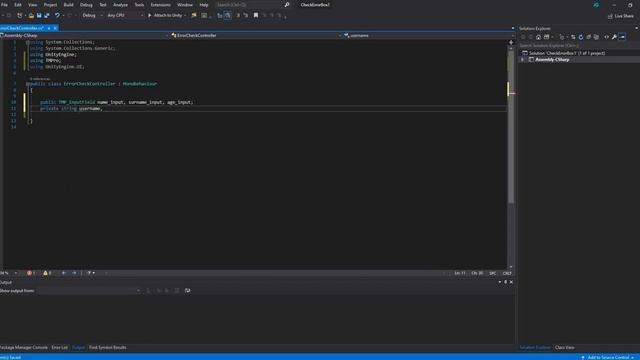Open the Assembly-CSharp project scope dropdown

(84, 36)
